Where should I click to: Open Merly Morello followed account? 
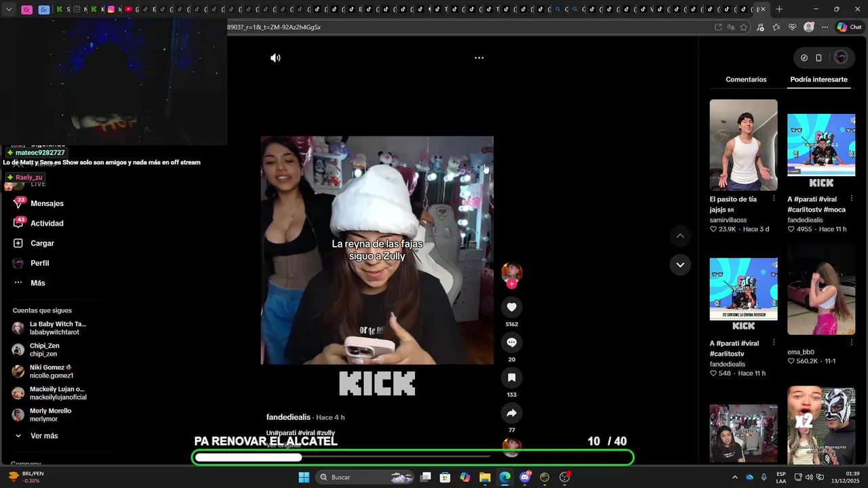[x=42, y=415]
